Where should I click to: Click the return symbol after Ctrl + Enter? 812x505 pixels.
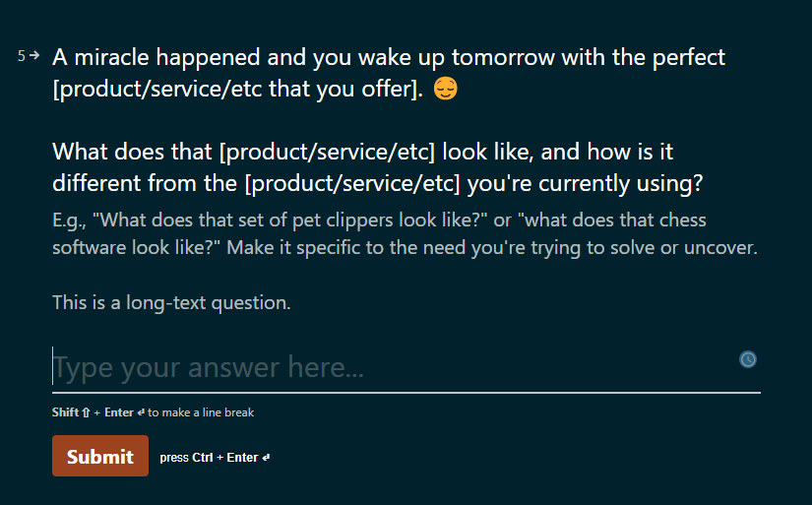click(266, 458)
